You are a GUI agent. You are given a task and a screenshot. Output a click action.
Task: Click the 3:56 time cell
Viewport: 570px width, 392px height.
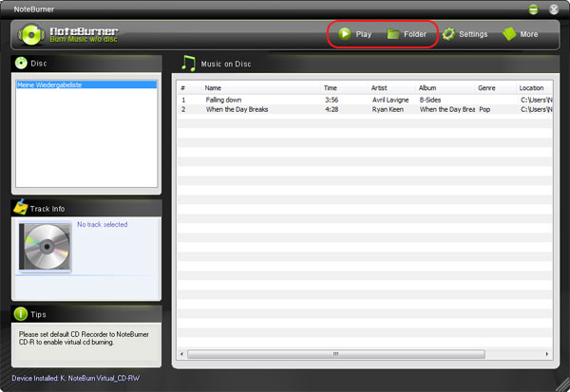332,100
